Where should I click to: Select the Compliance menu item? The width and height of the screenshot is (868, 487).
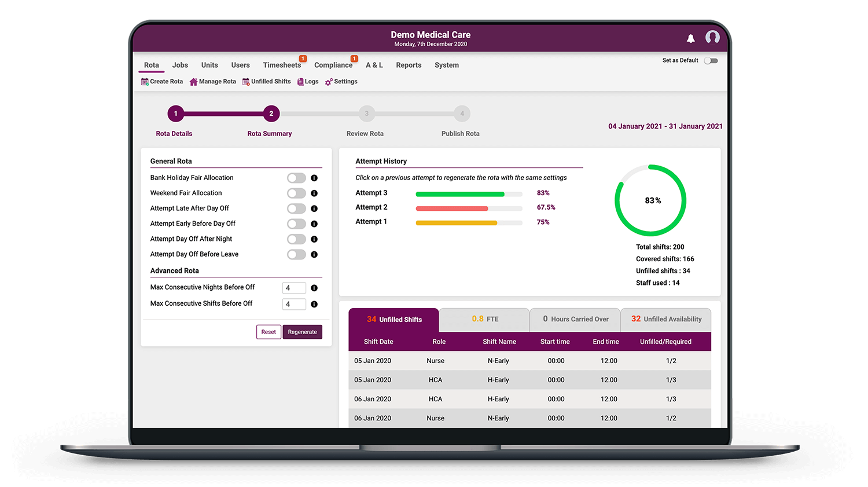click(x=333, y=65)
